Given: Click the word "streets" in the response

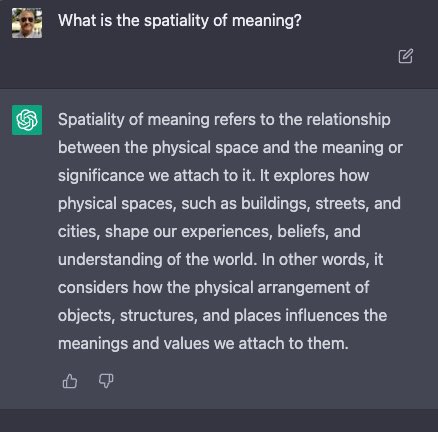Looking at the screenshot, I should pyautogui.click(x=342, y=204).
